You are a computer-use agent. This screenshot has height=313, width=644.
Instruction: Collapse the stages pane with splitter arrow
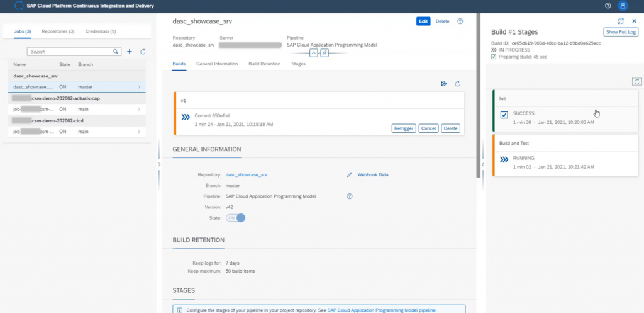click(483, 164)
